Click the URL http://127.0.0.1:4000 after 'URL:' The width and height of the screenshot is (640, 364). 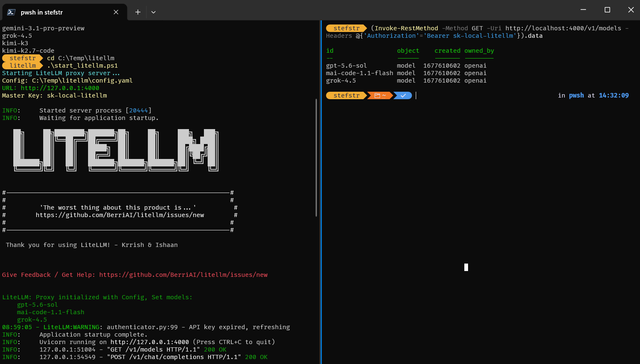coord(60,88)
